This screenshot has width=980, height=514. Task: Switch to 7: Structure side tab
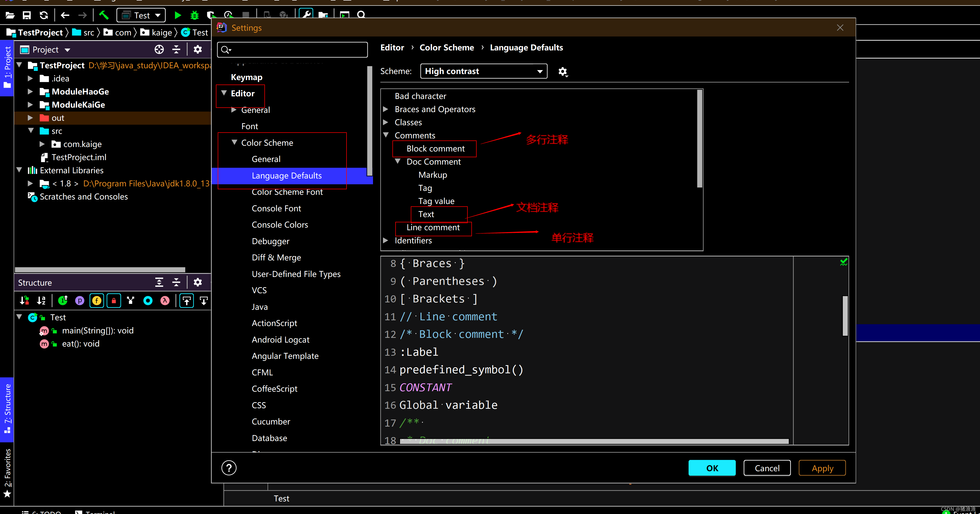7,409
